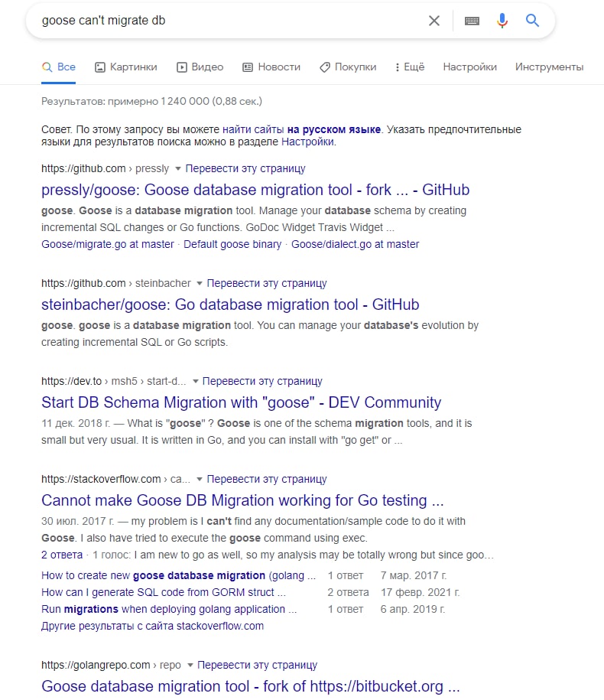Viewport: 604px width, 700px height.
Task: Open Run migrations when deploying golang application
Action: 169,610
